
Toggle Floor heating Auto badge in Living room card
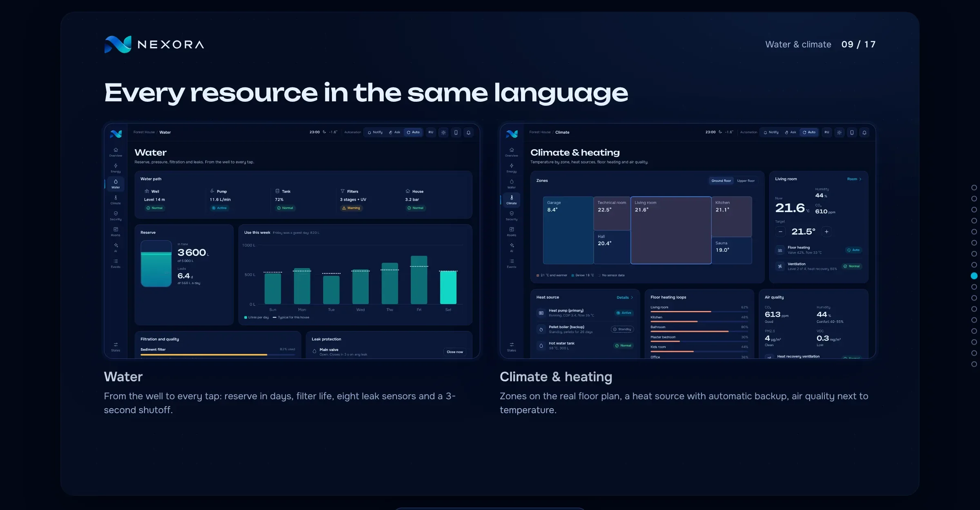(853, 250)
